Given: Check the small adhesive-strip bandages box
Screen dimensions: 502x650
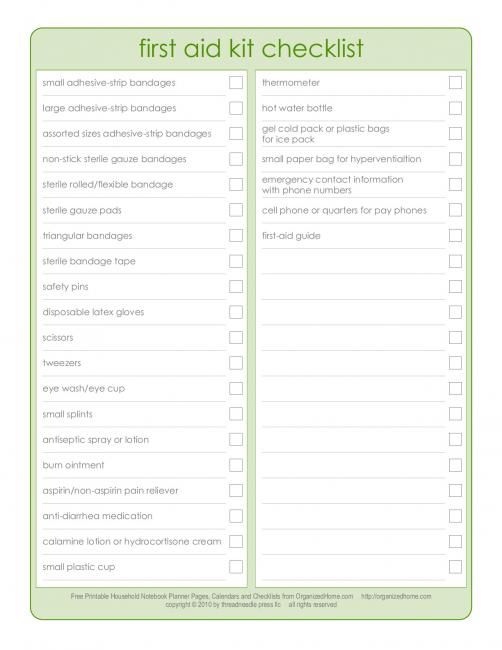Looking at the screenshot, I should 236,82.
